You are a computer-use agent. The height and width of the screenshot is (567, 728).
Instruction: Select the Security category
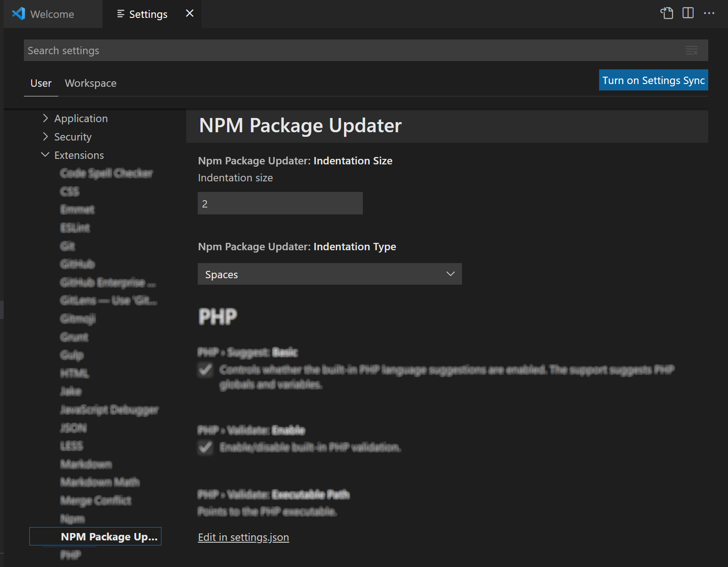(73, 137)
